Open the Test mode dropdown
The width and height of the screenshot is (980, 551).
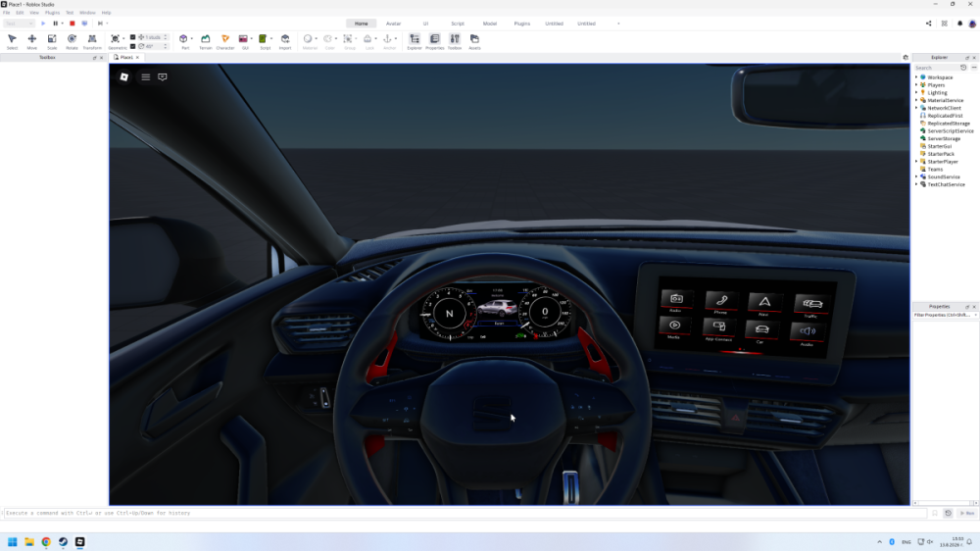[19, 24]
